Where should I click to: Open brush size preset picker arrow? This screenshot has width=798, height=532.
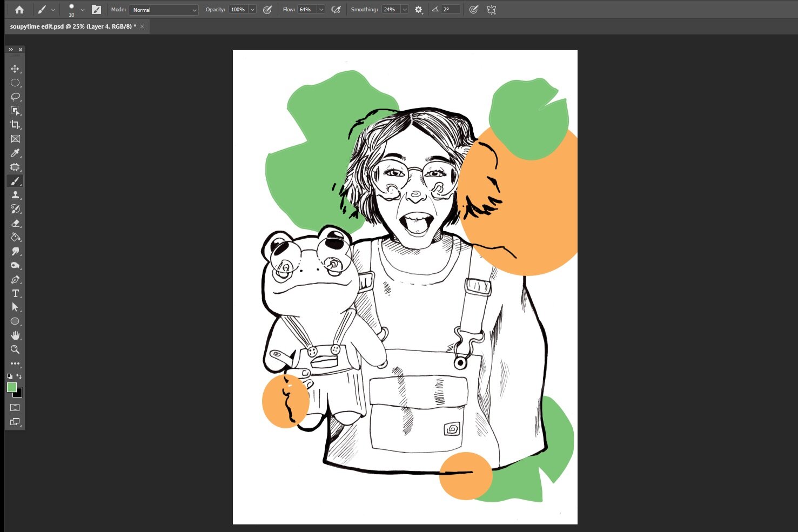point(82,10)
